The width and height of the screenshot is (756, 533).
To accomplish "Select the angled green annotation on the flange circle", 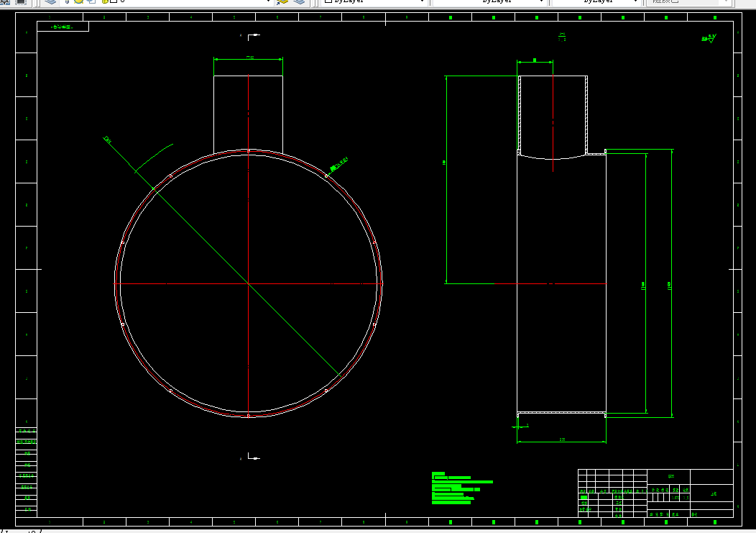I will 339,164.
